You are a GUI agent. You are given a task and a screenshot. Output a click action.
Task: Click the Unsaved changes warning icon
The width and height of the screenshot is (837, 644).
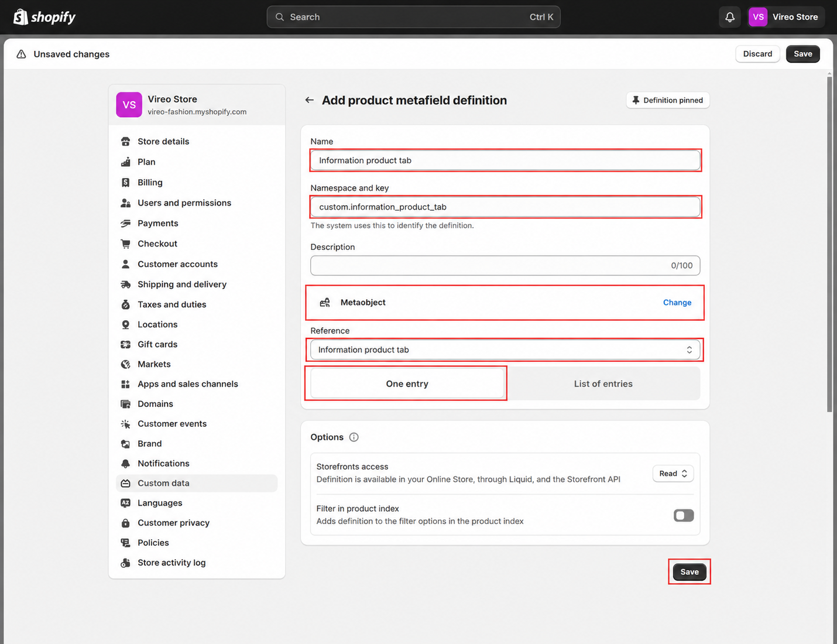click(x=21, y=54)
